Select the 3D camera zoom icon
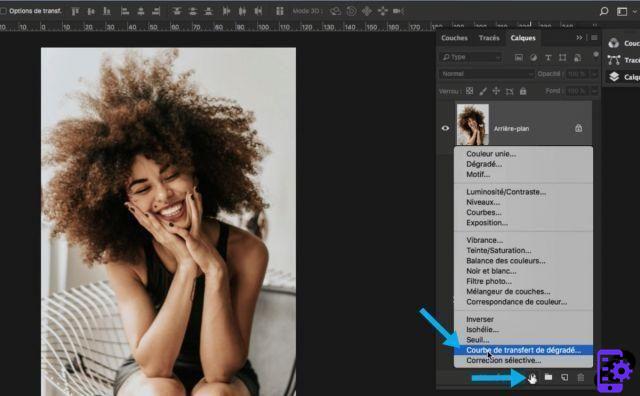The image size is (640, 396). (398, 11)
